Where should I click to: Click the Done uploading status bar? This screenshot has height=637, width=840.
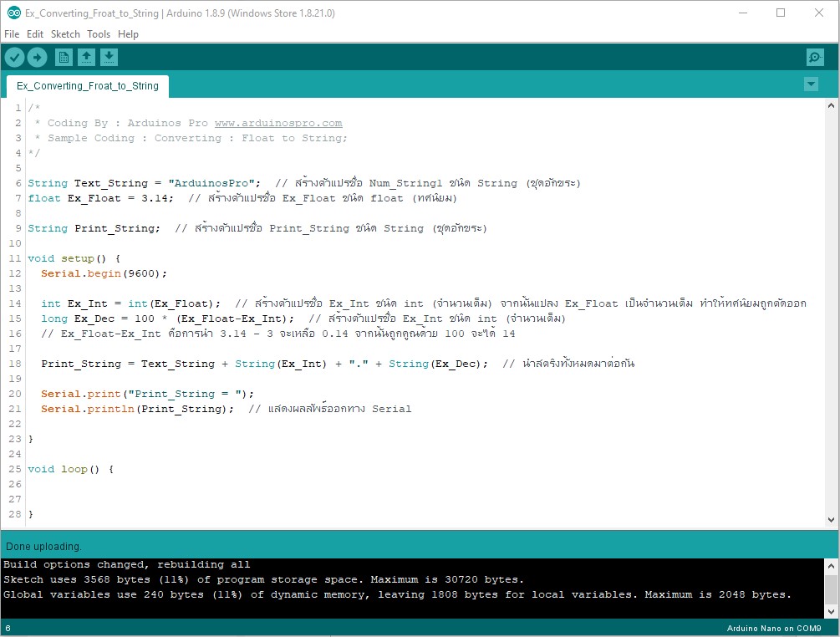pyautogui.click(x=42, y=545)
